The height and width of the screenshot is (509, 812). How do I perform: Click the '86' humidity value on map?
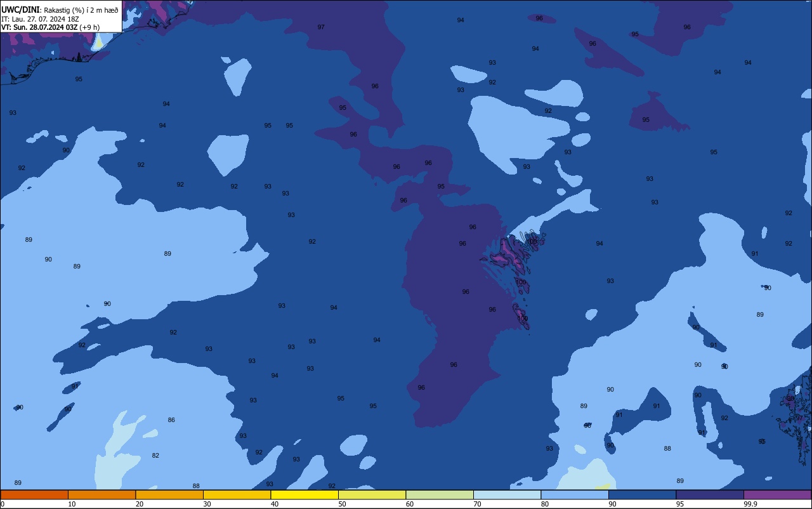click(x=171, y=420)
